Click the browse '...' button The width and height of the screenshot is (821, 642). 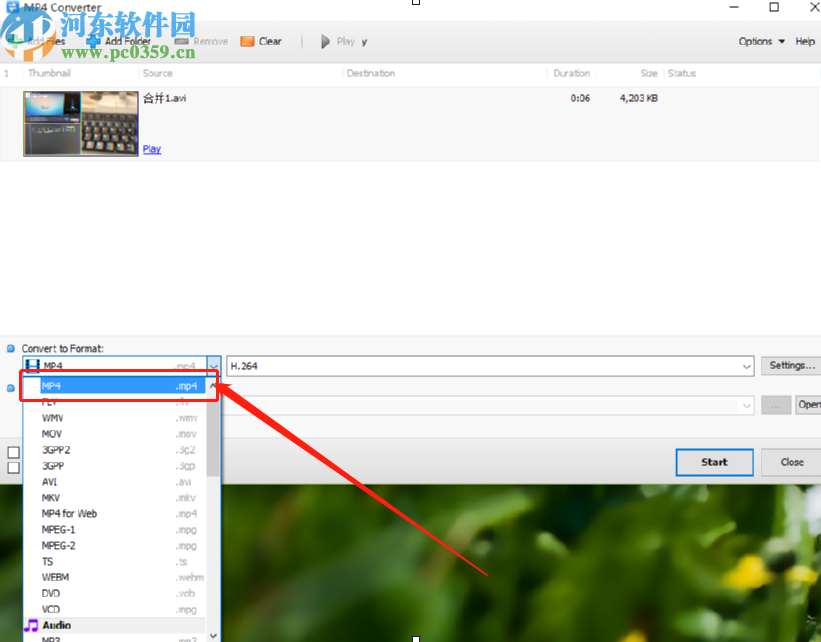click(776, 405)
